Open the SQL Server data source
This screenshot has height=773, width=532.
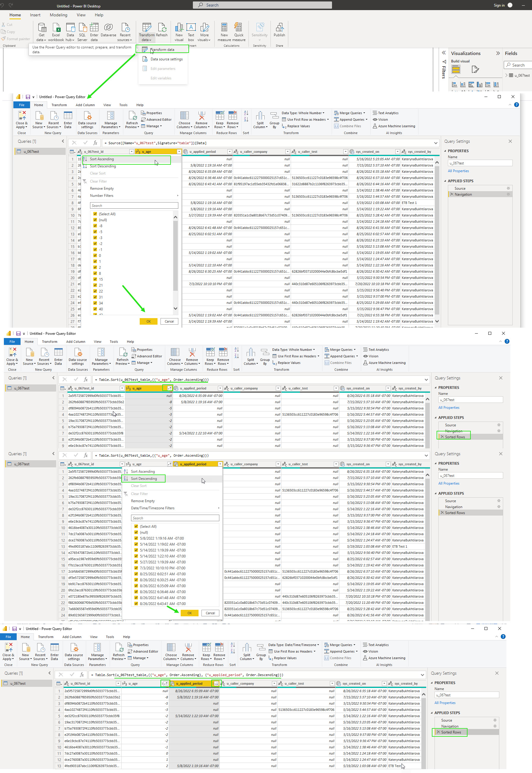click(82, 32)
